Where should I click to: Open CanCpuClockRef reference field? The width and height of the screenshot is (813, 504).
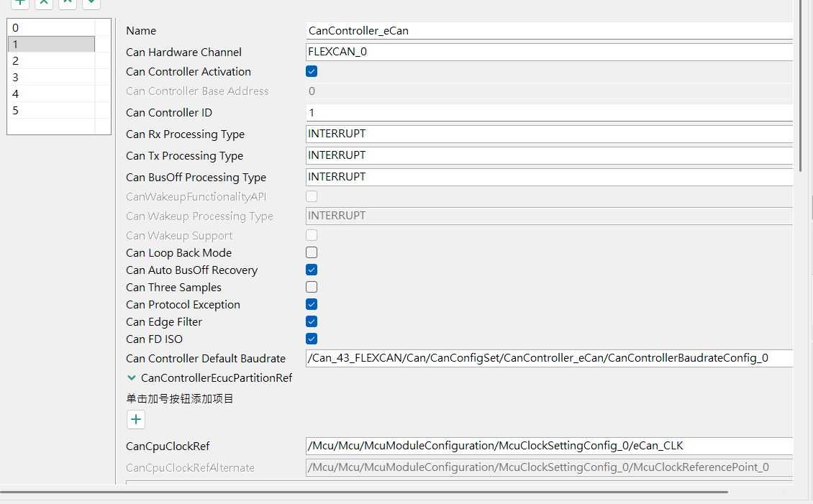[549, 446]
